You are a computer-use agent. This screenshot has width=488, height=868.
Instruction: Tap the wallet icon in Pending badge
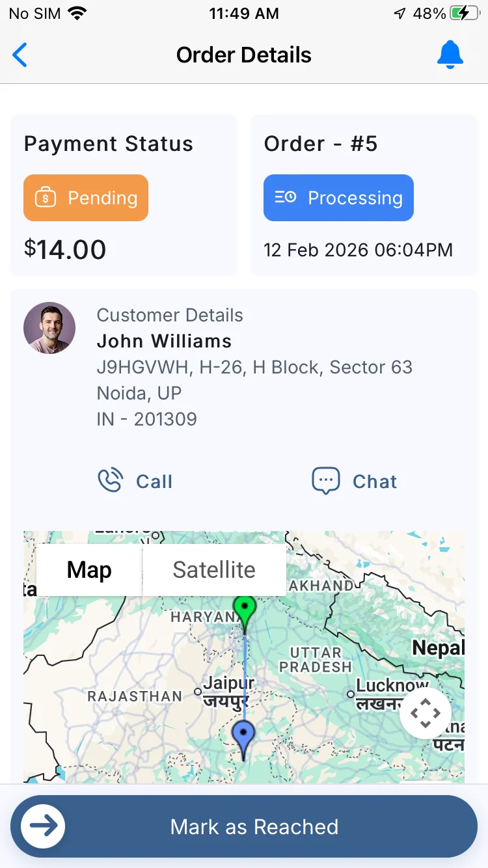(45, 198)
